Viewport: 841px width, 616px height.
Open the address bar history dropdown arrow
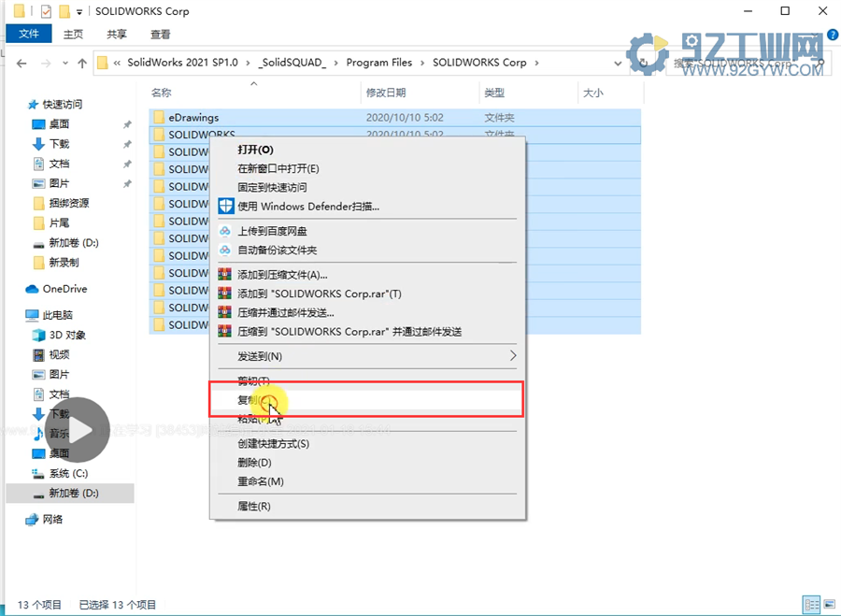(x=618, y=64)
